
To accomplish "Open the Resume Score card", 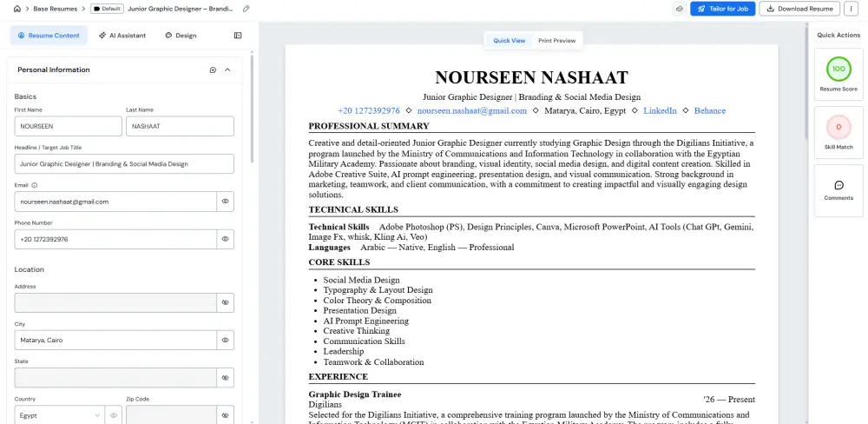I will (838, 74).
